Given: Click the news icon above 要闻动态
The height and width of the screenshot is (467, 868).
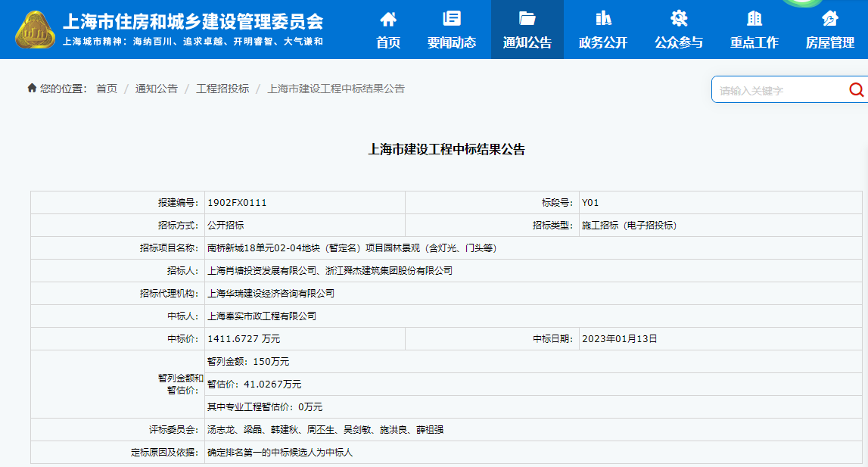Looking at the screenshot, I should pyautogui.click(x=452, y=19).
